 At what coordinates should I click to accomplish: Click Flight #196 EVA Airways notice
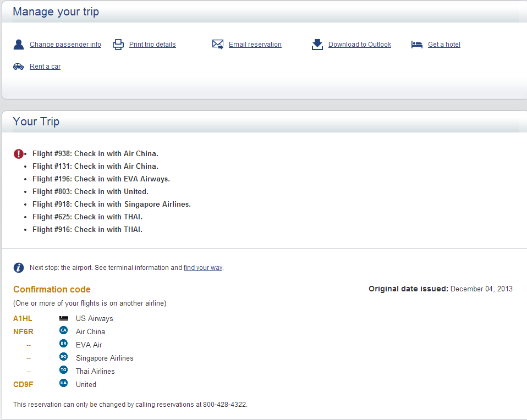[101, 179]
